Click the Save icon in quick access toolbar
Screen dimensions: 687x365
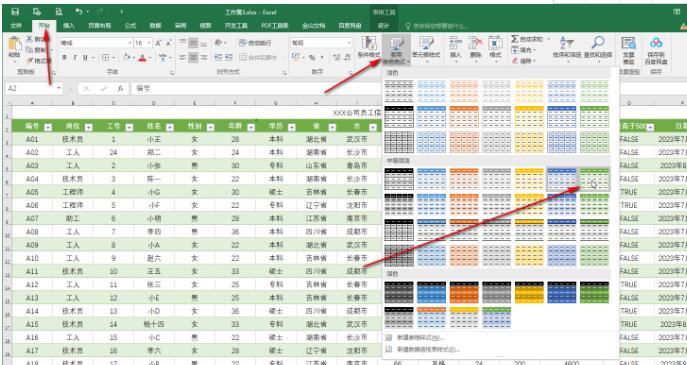pyautogui.click(x=14, y=12)
